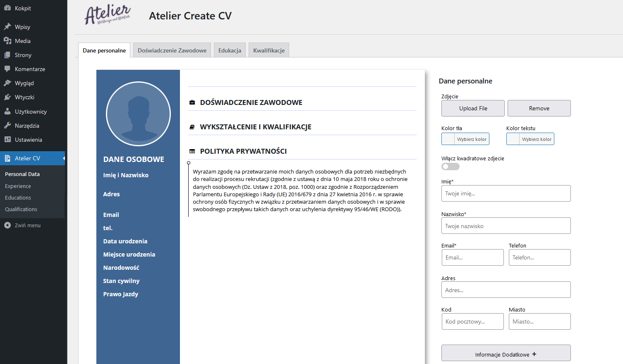623x364 pixels.
Task: Switch to the Dane personalne tab
Action: 104,50
